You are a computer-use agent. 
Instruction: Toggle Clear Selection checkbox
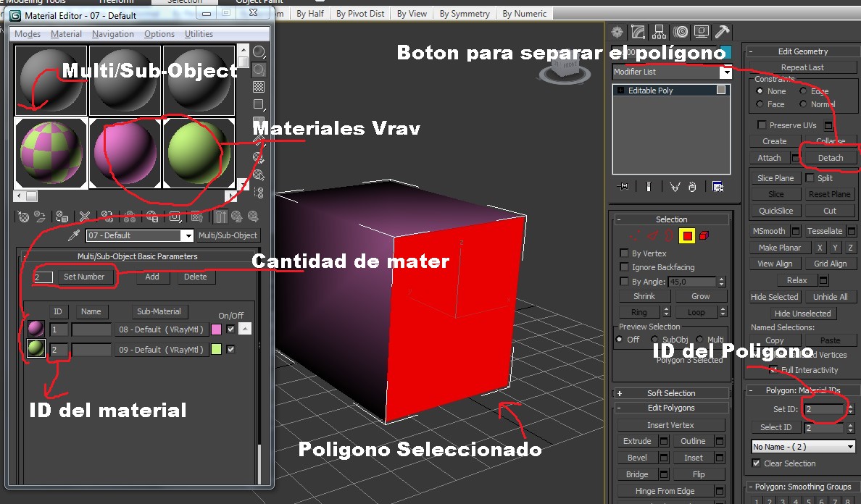(x=756, y=463)
